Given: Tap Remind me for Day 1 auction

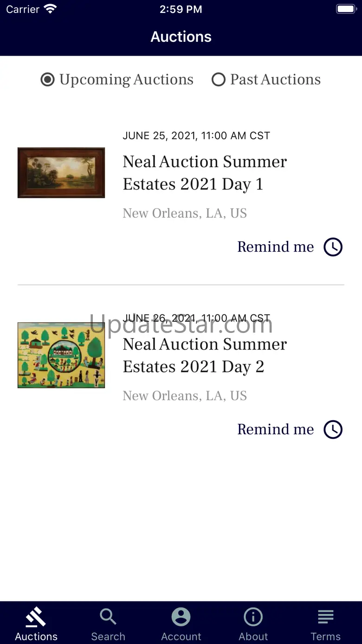Looking at the screenshot, I should tap(275, 247).
